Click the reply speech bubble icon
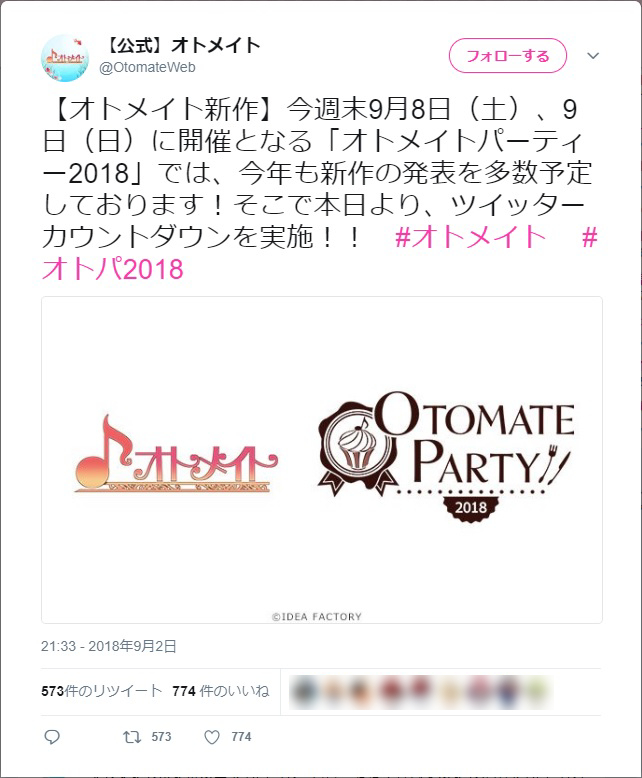Image resolution: width=642 pixels, height=778 pixels. point(52,737)
